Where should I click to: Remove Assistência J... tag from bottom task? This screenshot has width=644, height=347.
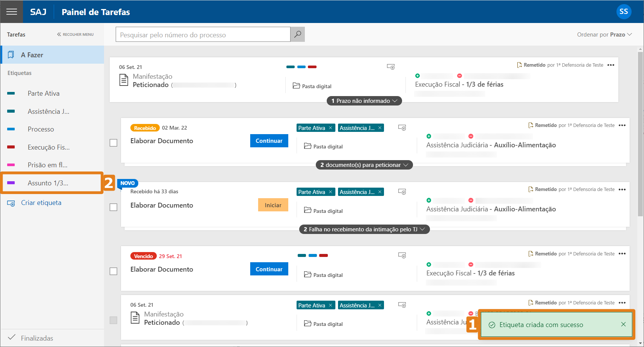click(380, 306)
